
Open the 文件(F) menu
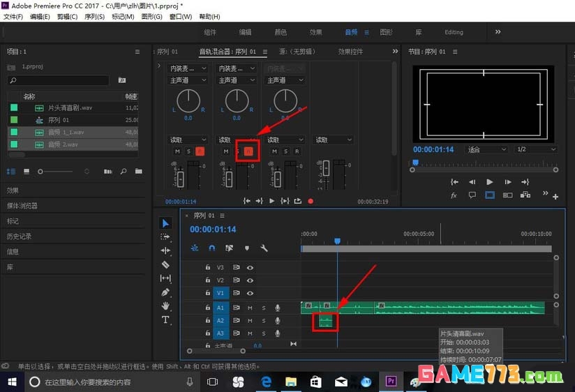point(13,17)
